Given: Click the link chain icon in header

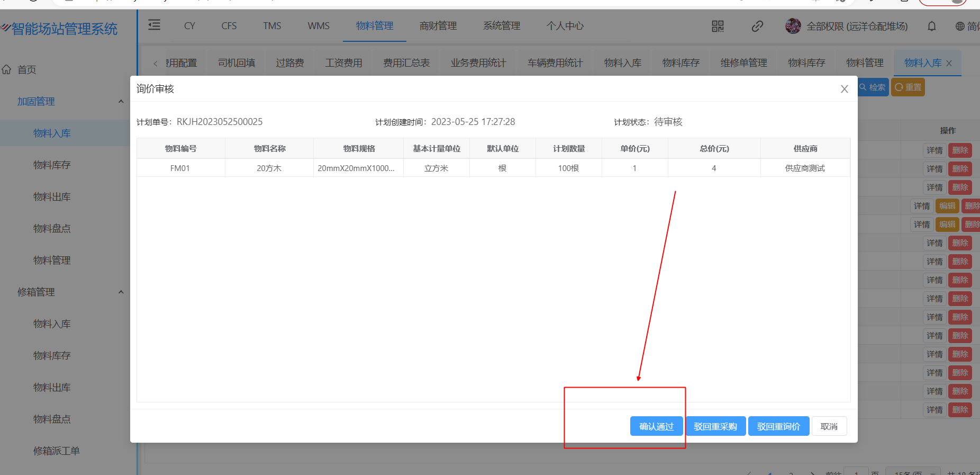Looking at the screenshot, I should [x=757, y=26].
